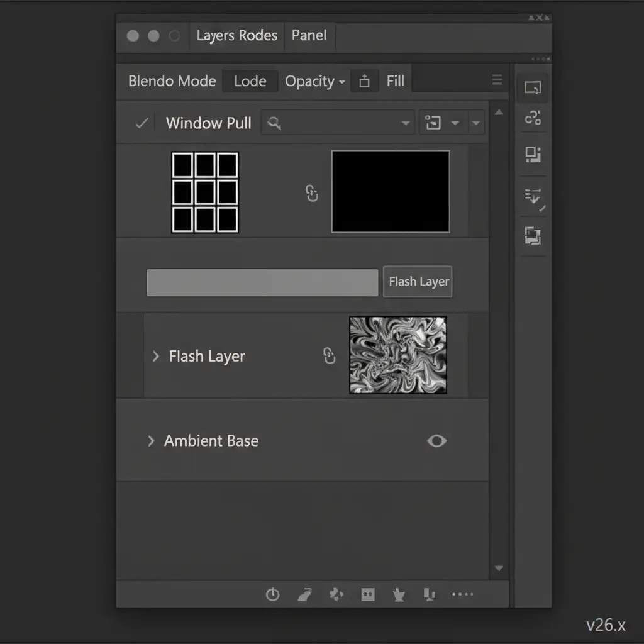This screenshot has width=644, height=644.
Task: Open the three-line panel menu icon
Action: pyautogui.click(x=497, y=80)
